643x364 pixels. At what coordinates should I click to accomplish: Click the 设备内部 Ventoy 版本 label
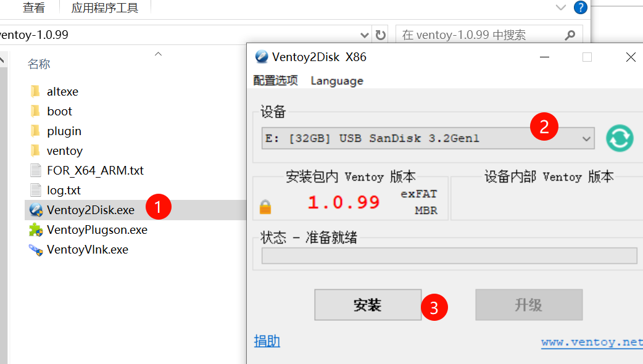(x=549, y=176)
